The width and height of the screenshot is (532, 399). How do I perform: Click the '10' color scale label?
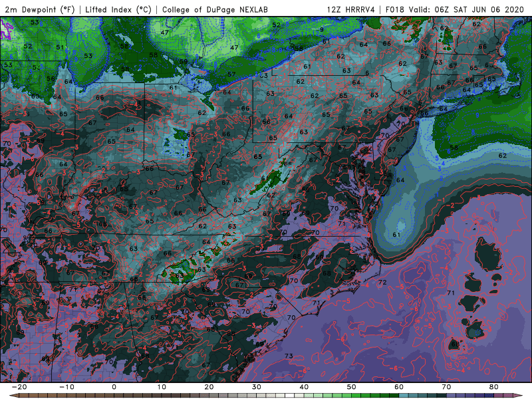[x=162, y=387]
